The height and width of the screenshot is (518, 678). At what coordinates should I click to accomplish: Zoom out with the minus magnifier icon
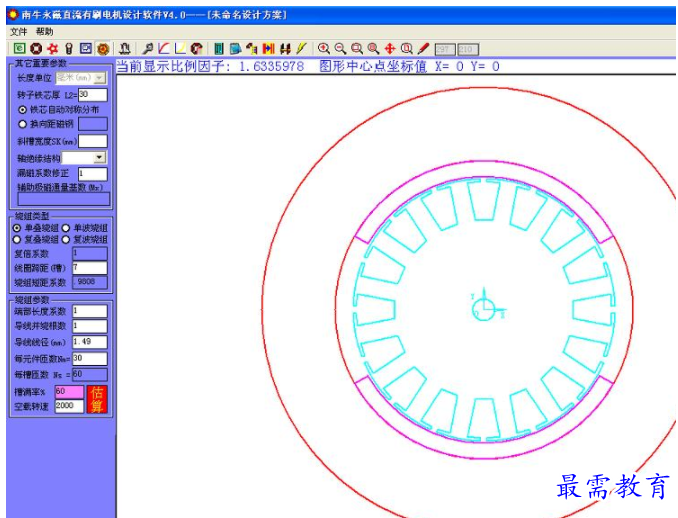(x=340, y=48)
